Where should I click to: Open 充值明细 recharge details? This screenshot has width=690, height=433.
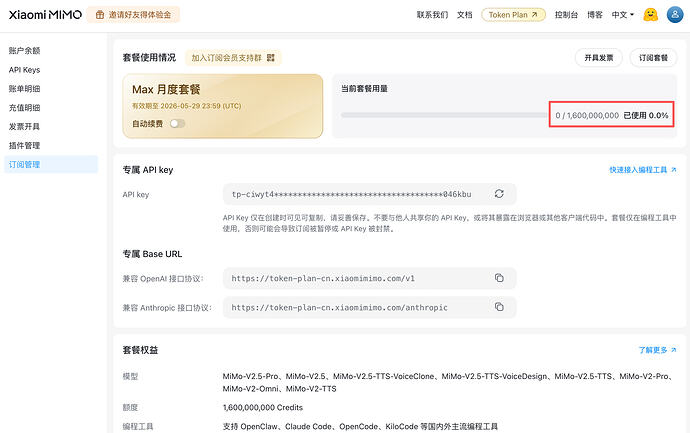24,107
